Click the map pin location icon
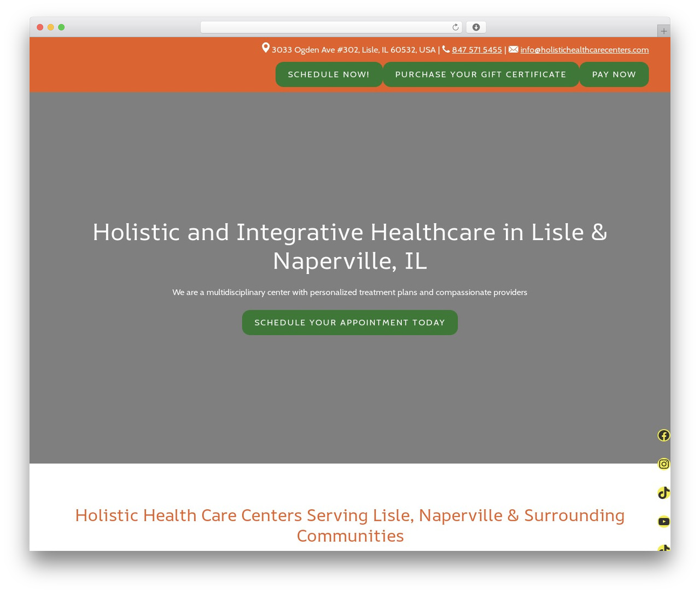The height and width of the screenshot is (593, 700). click(x=266, y=48)
